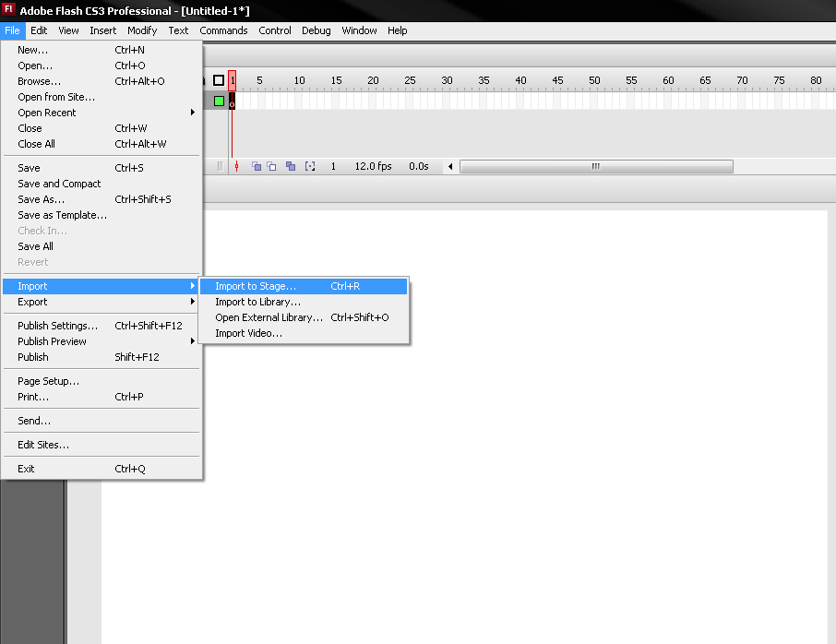Choose Publish from the File menu

[102, 357]
